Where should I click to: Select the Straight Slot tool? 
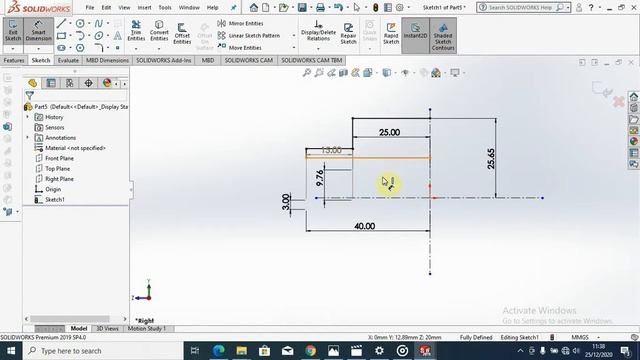click(61, 48)
